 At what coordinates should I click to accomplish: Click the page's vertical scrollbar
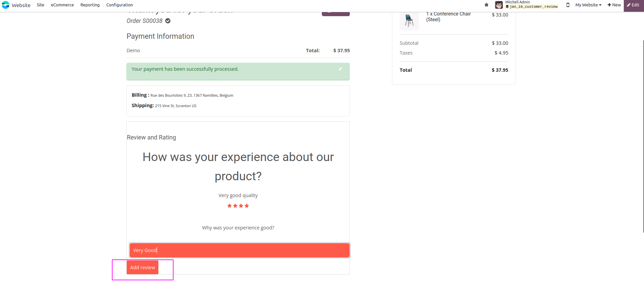(643, 135)
